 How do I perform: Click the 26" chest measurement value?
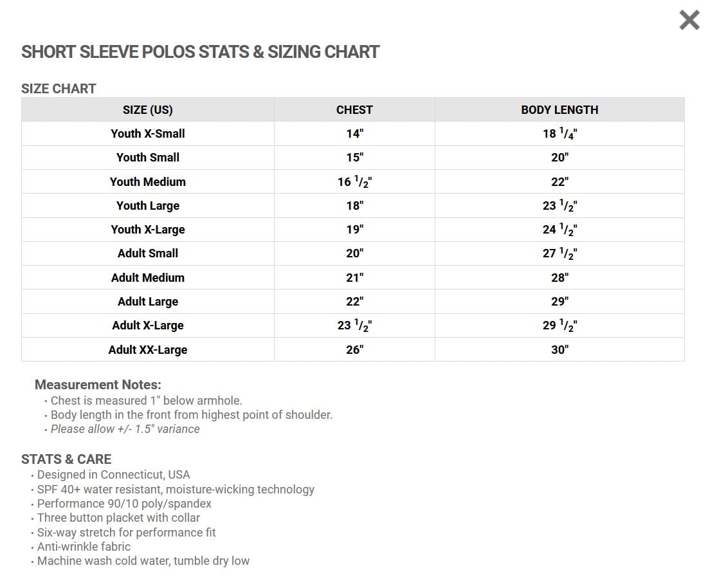coord(354,350)
